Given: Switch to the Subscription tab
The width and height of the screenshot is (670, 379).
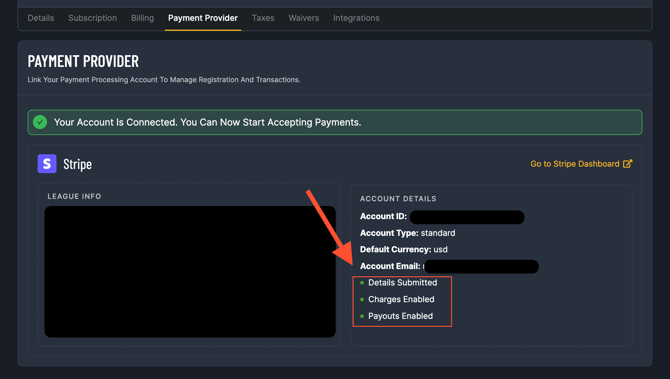Looking at the screenshot, I should click(x=92, y=18).
